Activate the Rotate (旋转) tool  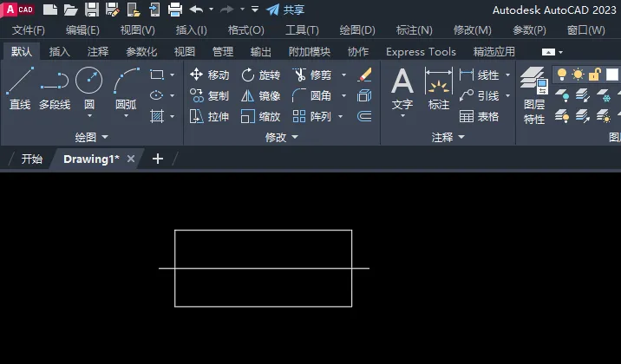[x=260, y=75]
